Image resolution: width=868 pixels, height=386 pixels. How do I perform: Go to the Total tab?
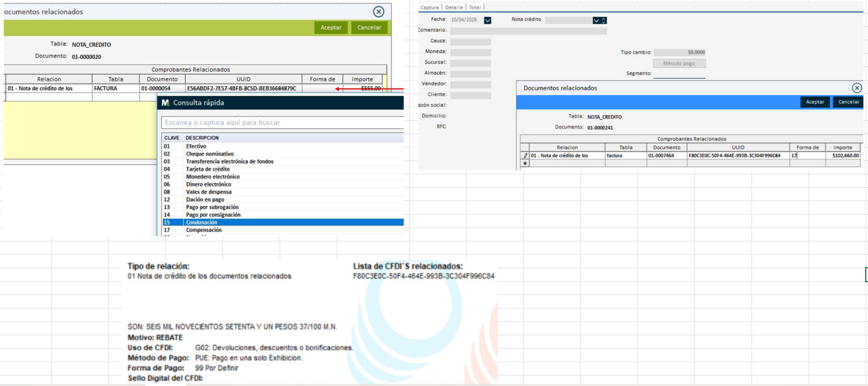pyautogui.click(x=475, y=8)
